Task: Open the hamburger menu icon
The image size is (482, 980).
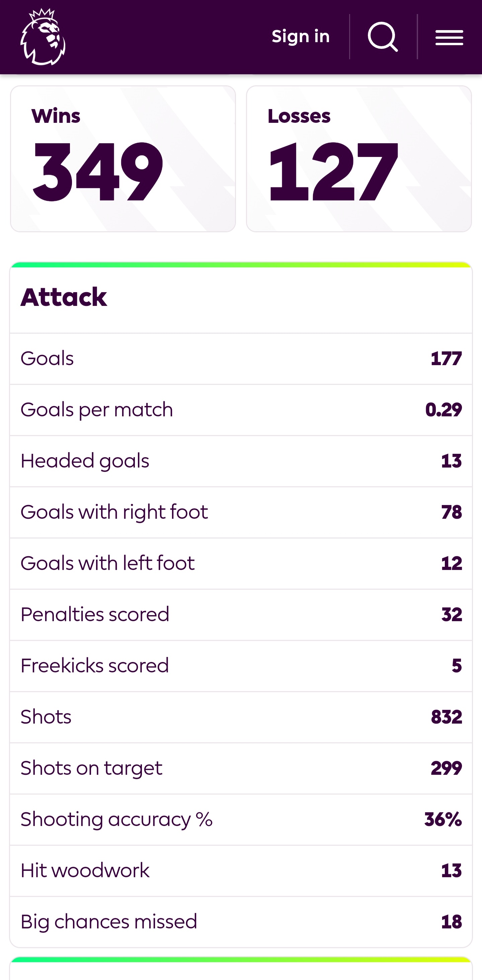Action: pyautogui.click(x=449, y=37)
